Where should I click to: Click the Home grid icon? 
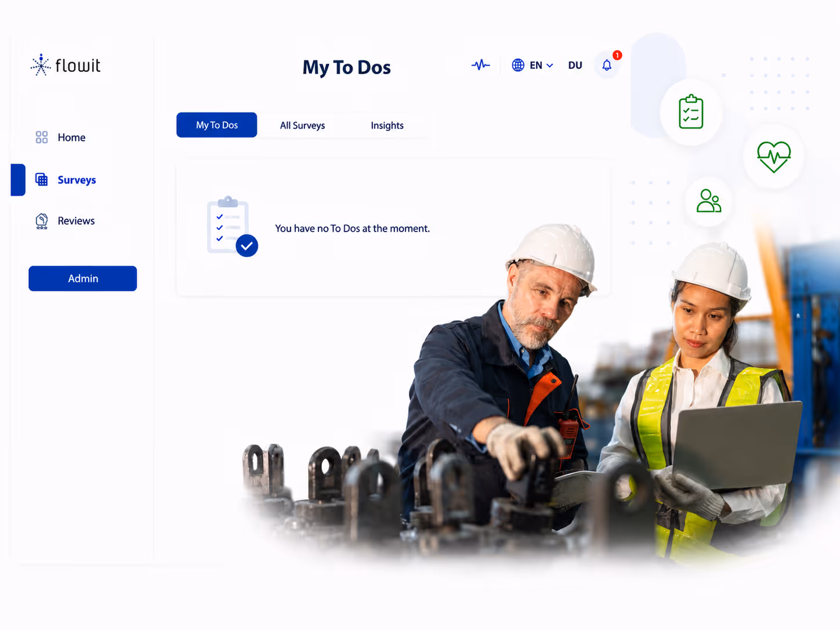42,137
